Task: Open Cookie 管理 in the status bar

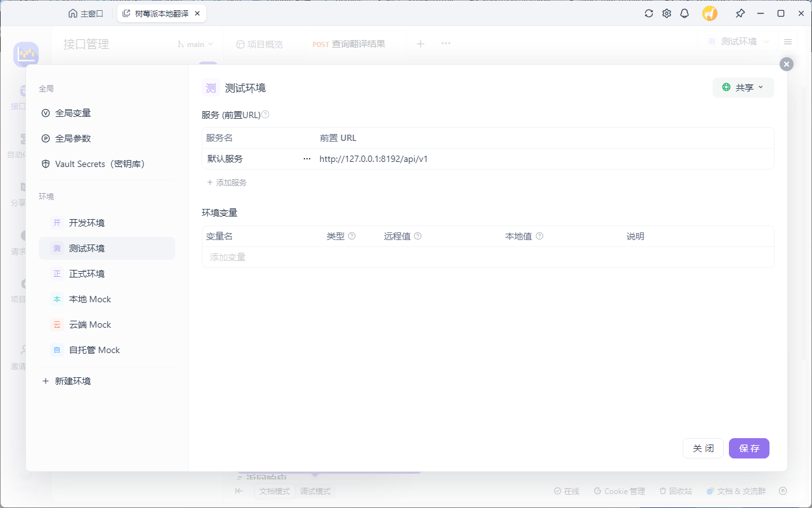Action: point(619,491)
